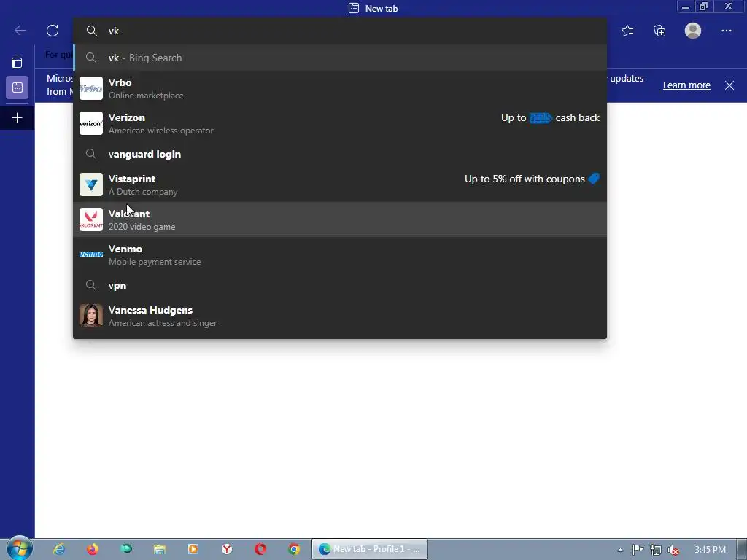Open File Explorer folder on taskbar

[160, 550]
